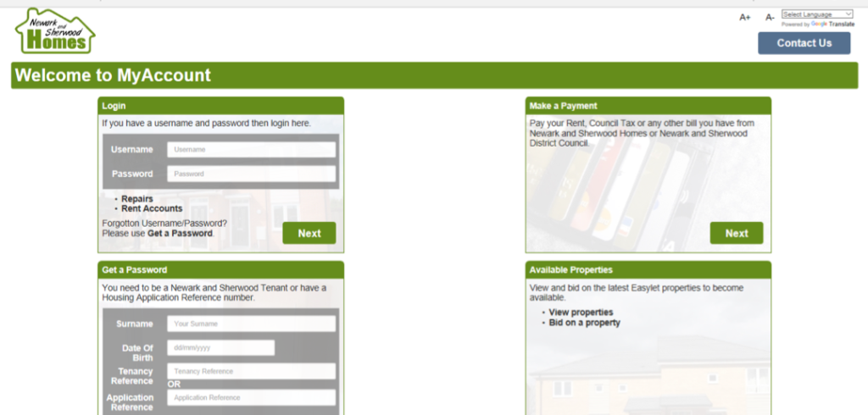Click the Application Reference input
Image resolution: width=868 pixels, height=415 pixels.
coord(251,397)
